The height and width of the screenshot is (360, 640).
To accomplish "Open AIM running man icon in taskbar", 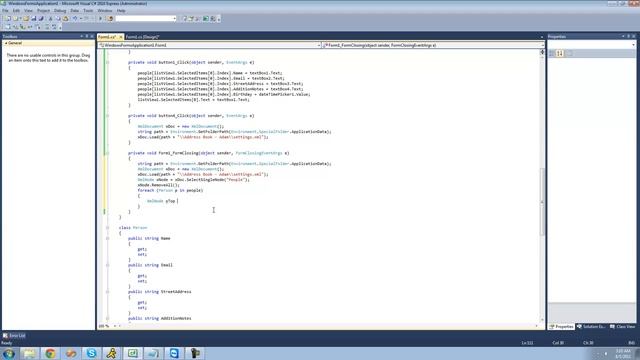I will 112,353.
